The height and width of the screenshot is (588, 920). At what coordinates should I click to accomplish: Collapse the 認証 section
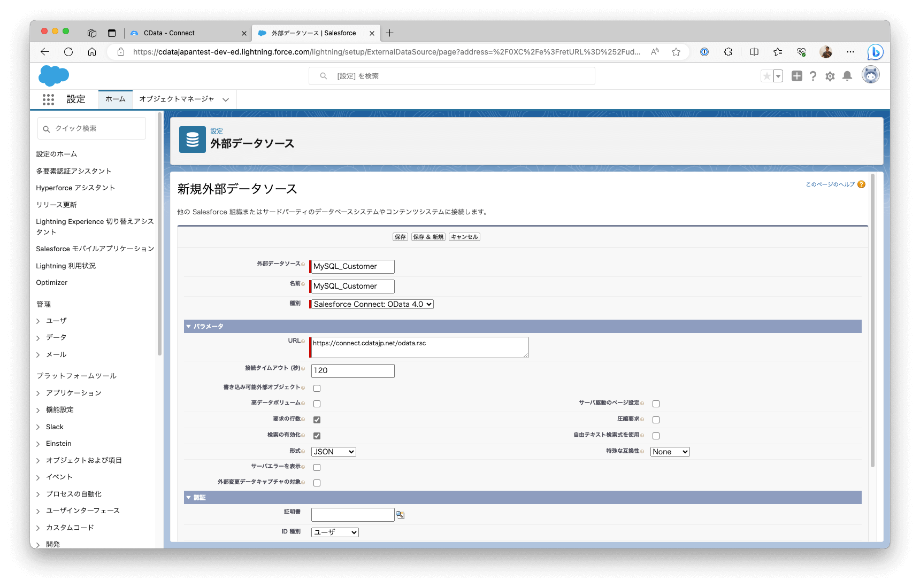189,498
